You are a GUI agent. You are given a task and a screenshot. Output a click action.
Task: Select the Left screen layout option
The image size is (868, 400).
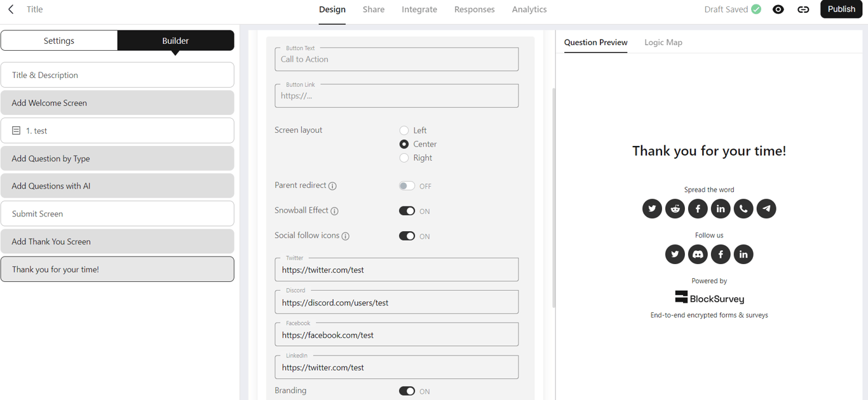[404, 131]
